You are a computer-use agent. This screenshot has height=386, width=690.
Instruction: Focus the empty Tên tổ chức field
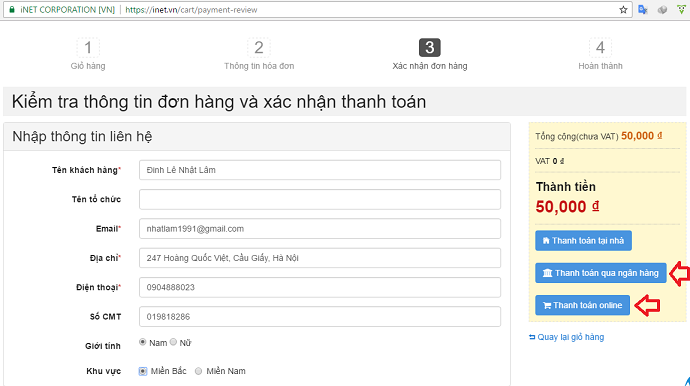320,199
